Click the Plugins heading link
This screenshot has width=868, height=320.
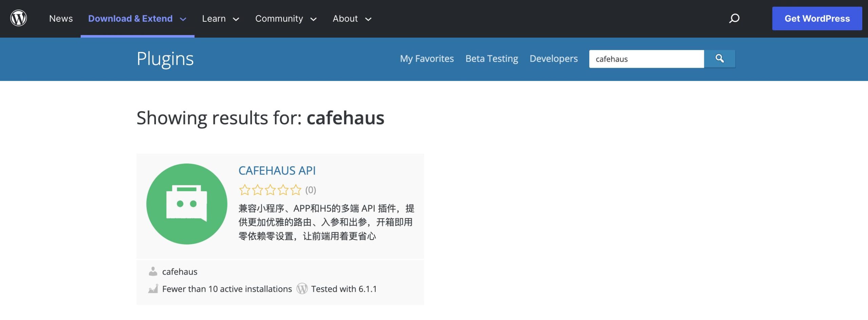coord(165,59)
